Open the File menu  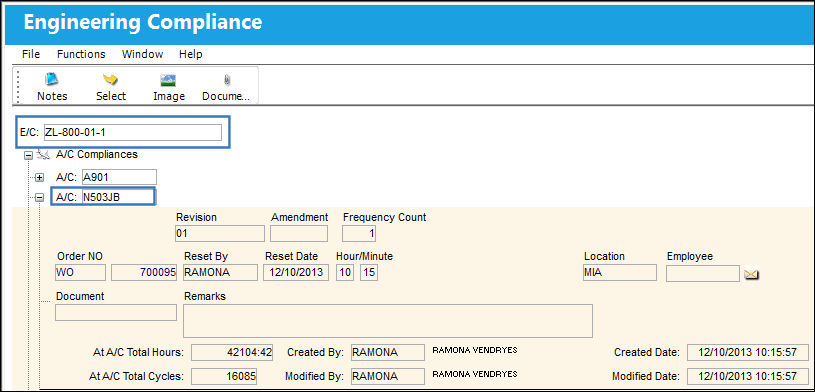tap(31, 54)
